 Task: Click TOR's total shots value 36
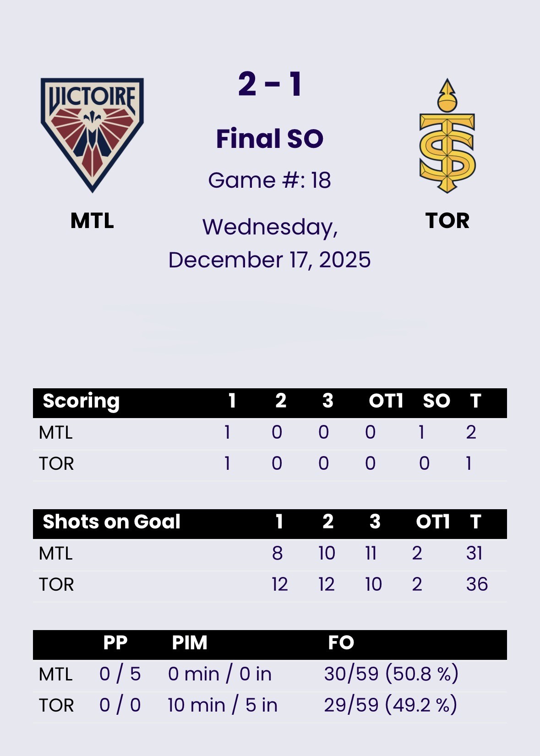[477, 584]
